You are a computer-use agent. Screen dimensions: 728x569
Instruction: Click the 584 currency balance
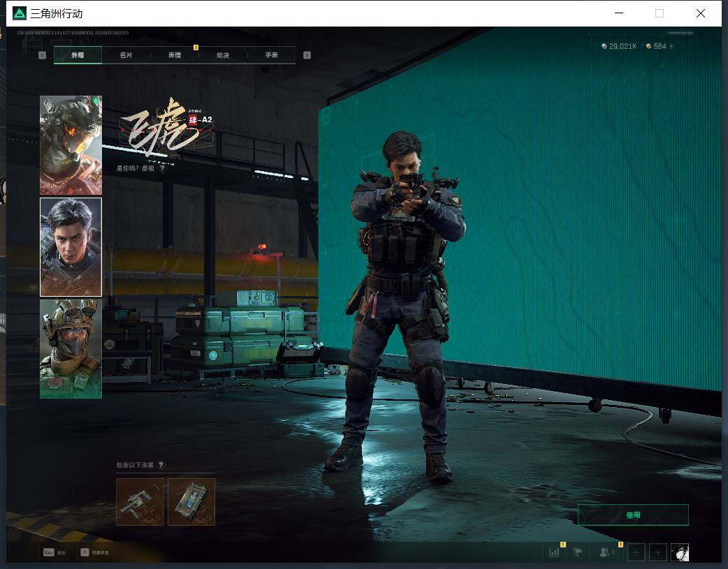pyautogui.click(x=656, y=46)
